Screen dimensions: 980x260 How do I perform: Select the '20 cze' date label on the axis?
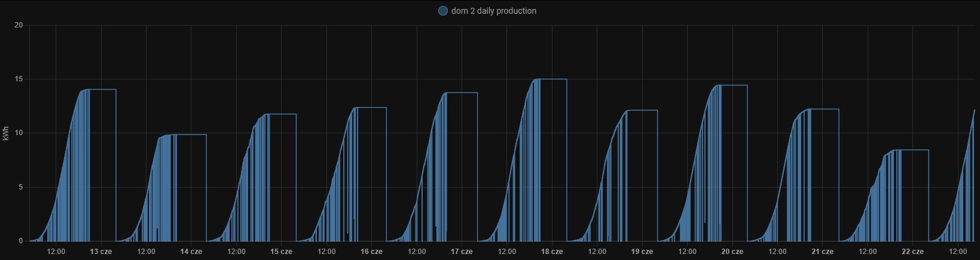click(732, 252)
